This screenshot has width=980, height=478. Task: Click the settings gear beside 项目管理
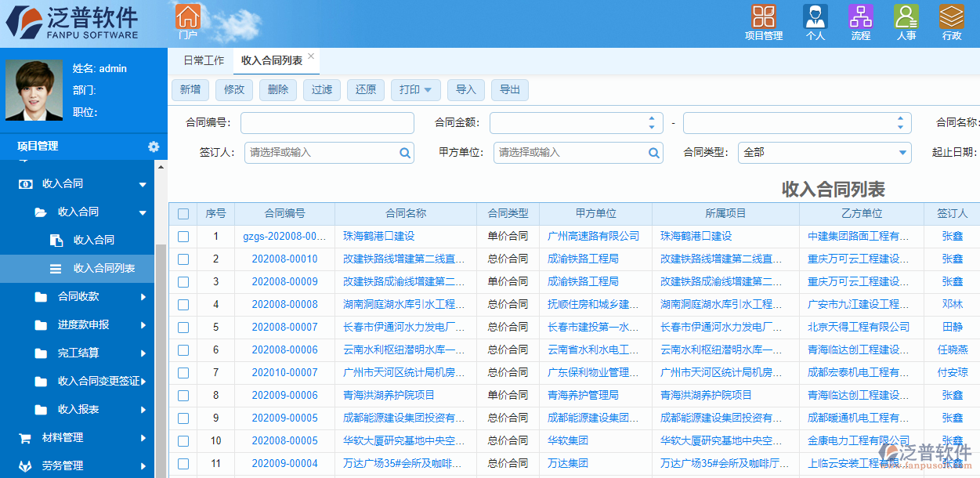(x=154, y=146)
